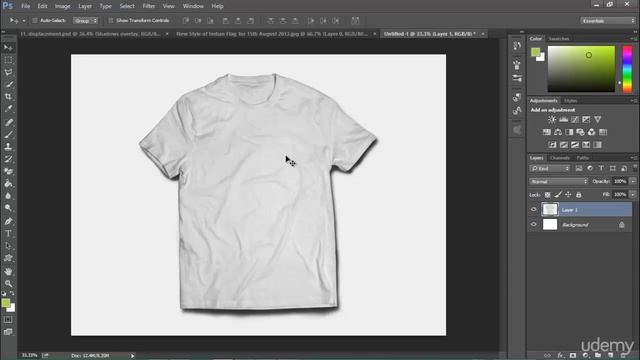The height and width of the screenshot is (360, 640).
Task: Toggle lock image pixels
Action: click(558, 195)
